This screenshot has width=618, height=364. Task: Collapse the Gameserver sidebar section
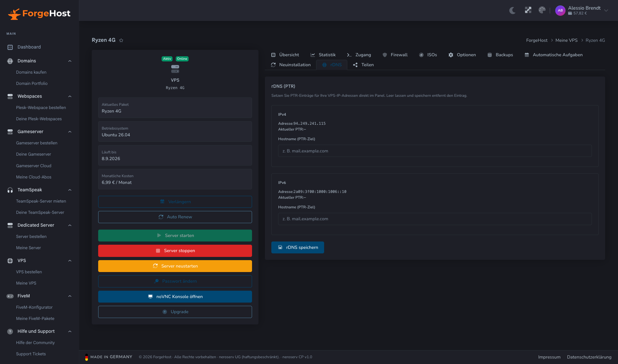(70, 132)
